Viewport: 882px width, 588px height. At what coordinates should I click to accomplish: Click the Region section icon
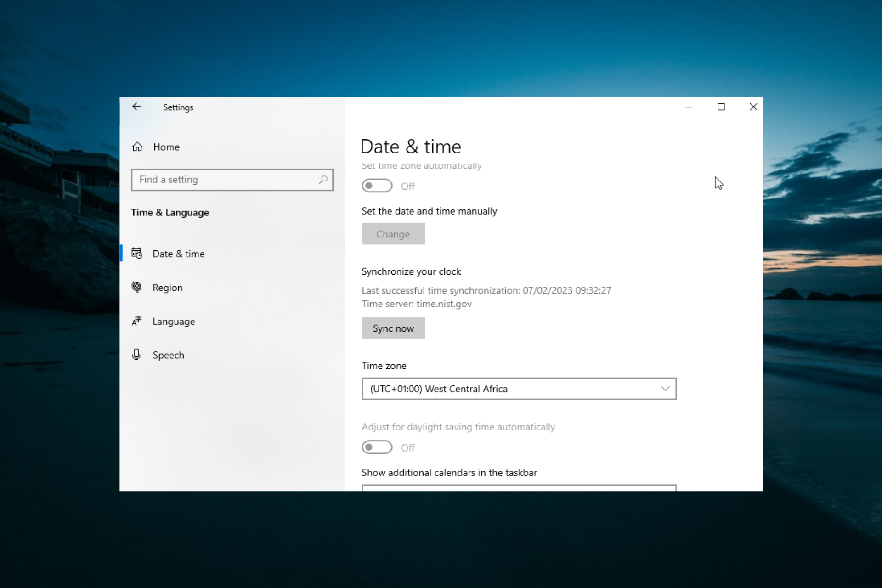click(x=136, y=287)
